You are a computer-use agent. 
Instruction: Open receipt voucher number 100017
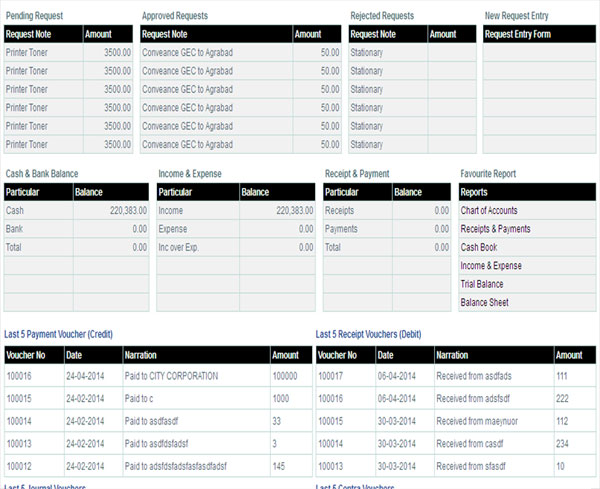[x=331, y=376]
